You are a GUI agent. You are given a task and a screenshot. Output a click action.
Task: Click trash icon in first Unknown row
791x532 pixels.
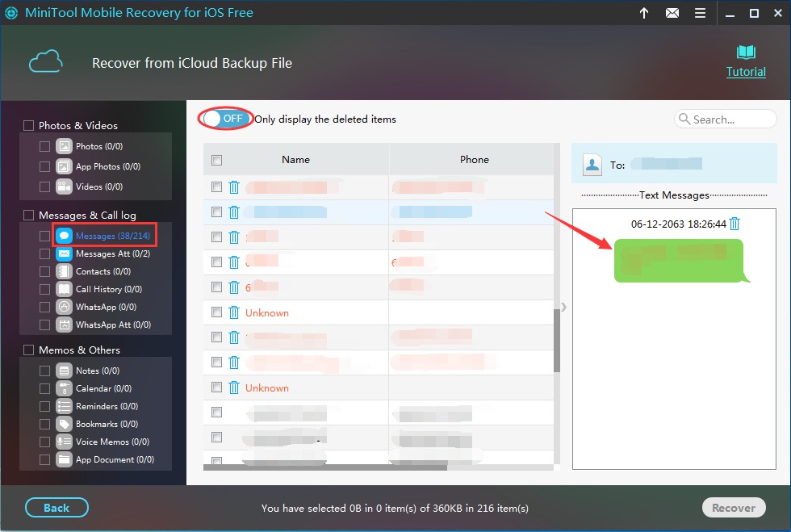pos(233,312)
